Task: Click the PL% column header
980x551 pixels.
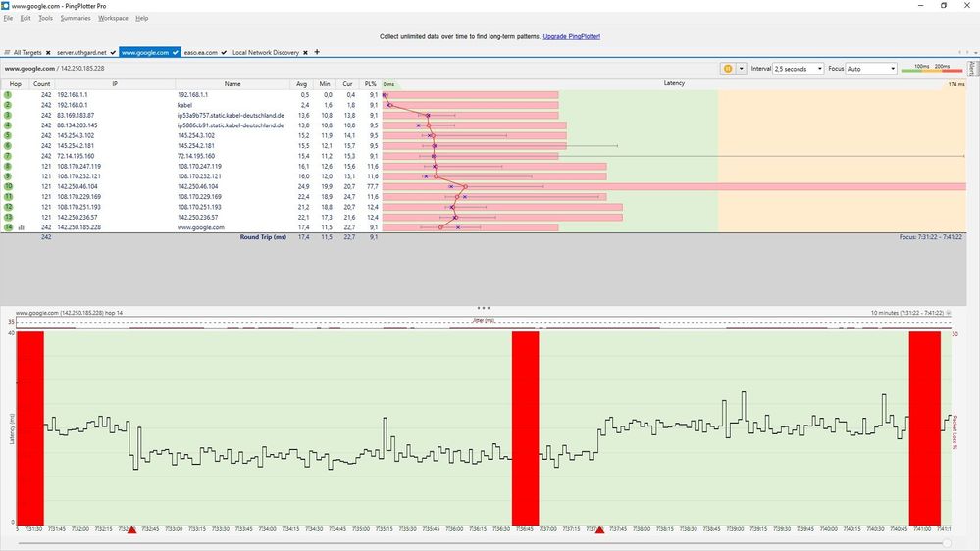Action: click(371, 84)
